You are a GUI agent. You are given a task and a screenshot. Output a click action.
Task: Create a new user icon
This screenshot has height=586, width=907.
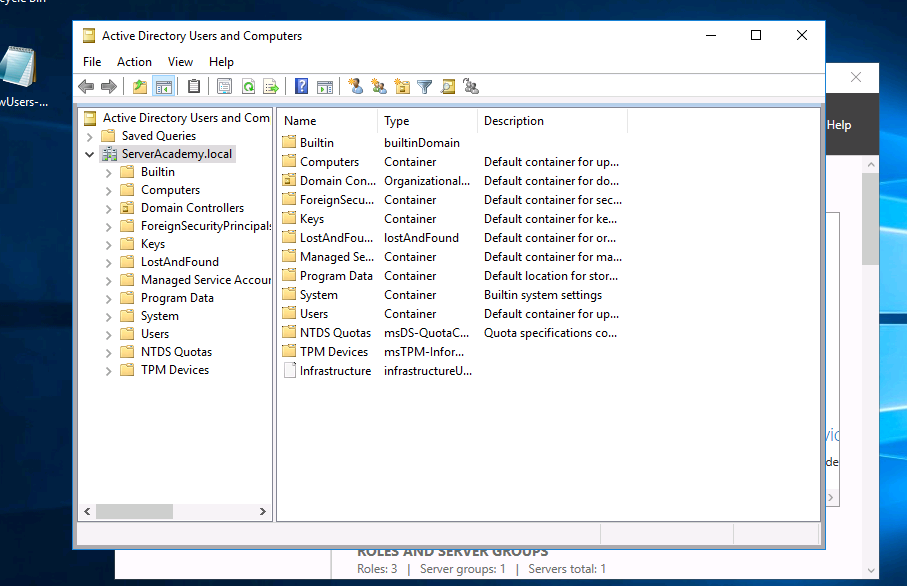[355, 86]
